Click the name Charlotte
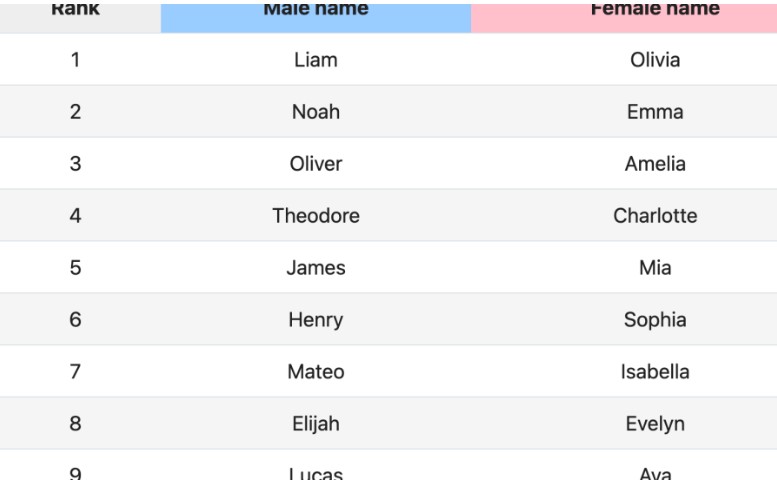 tap(655, 216)
